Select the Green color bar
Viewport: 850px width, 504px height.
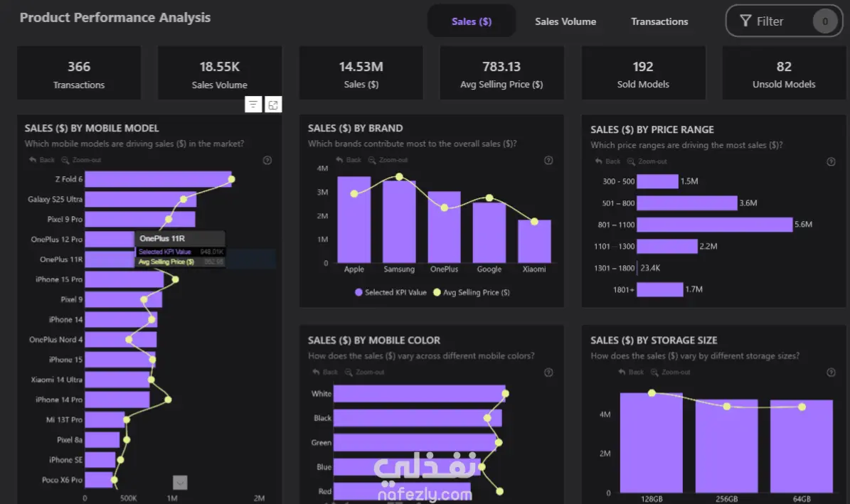[x=415, y=442]
